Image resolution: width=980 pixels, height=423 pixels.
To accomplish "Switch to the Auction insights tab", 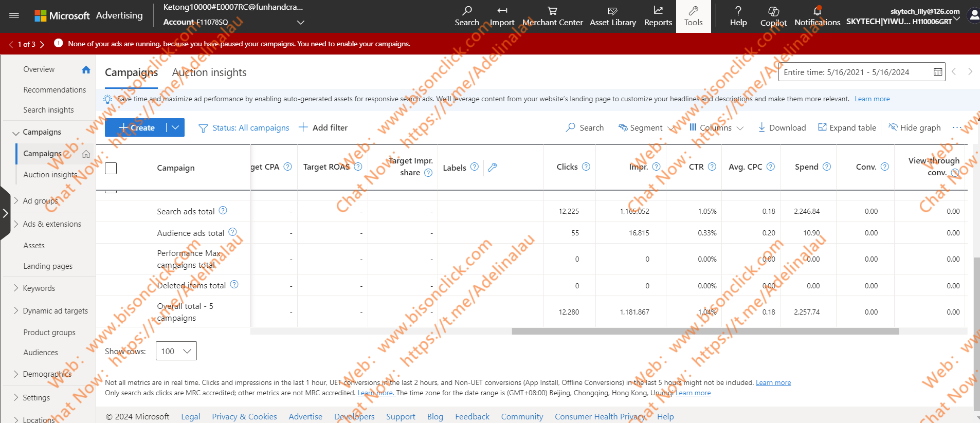I will (209, 72).
